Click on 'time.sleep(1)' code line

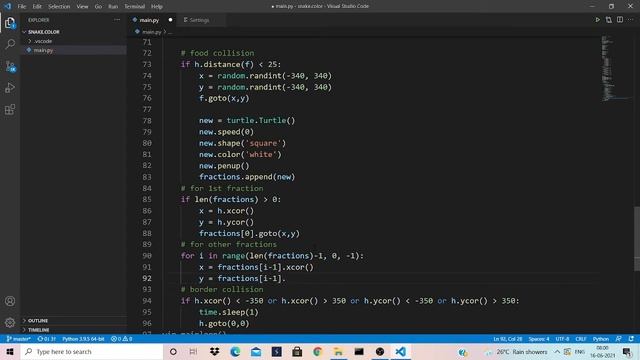click(229, 312)
